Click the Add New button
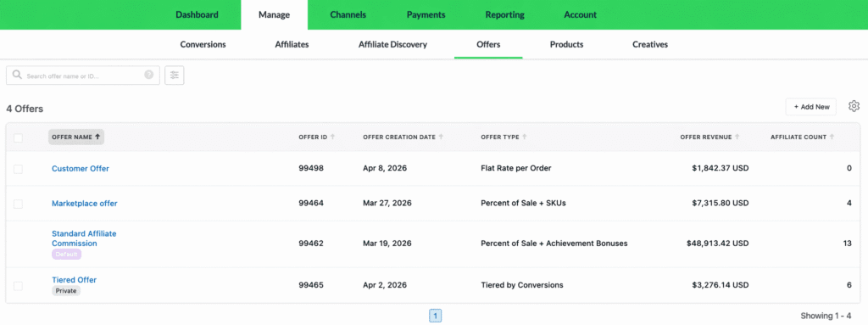This screenshot has height=325, width=868. point(811,106)
